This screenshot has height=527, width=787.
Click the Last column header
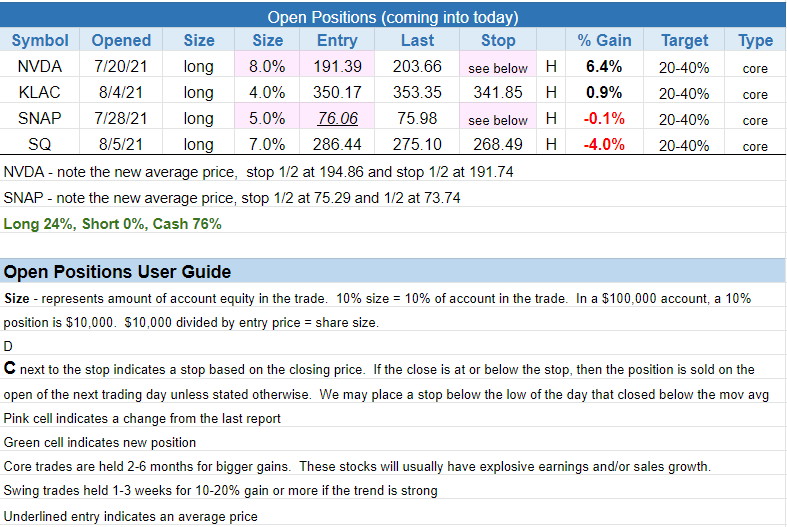pyautogui.click(x=417, y=40)
